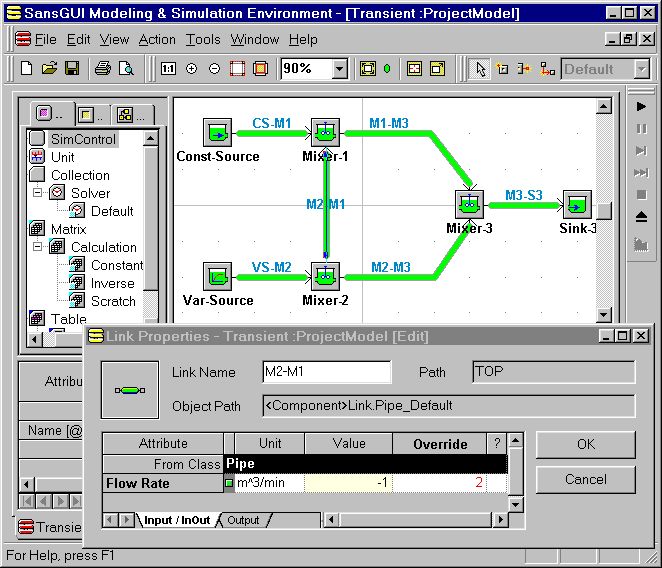
Task: Click the zoom in plus icon
Action: (x=191, y=69)
